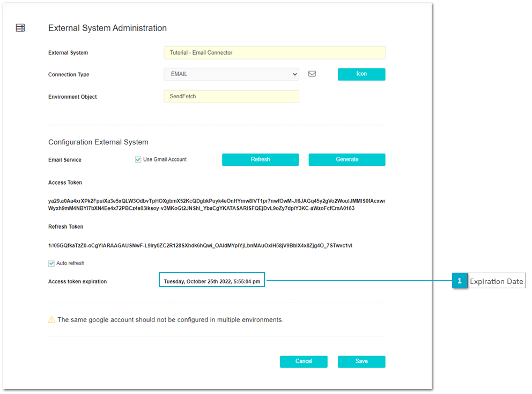Click the Environment Object field showing SendFetch
The height and width of the screenshot is (394, 532).
coord(231,97)
